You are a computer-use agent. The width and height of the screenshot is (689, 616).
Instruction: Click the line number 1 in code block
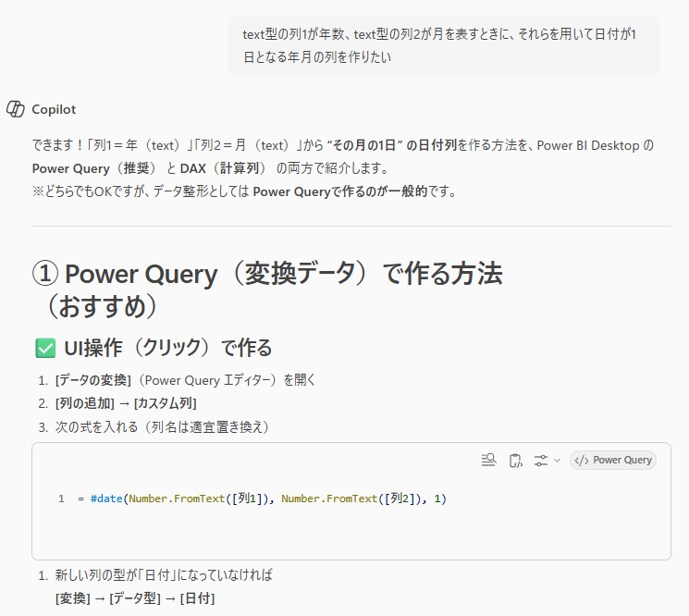(x=61, y=499)
